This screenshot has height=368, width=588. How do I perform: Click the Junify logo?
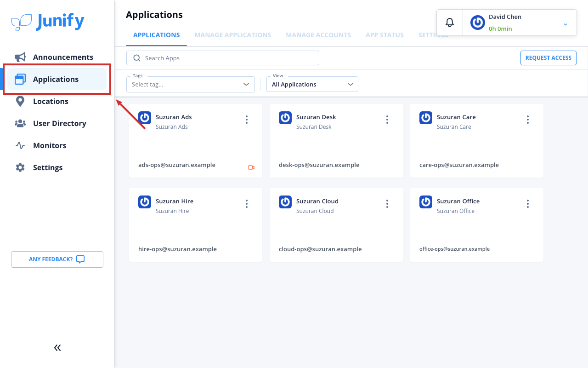[48, 22]
